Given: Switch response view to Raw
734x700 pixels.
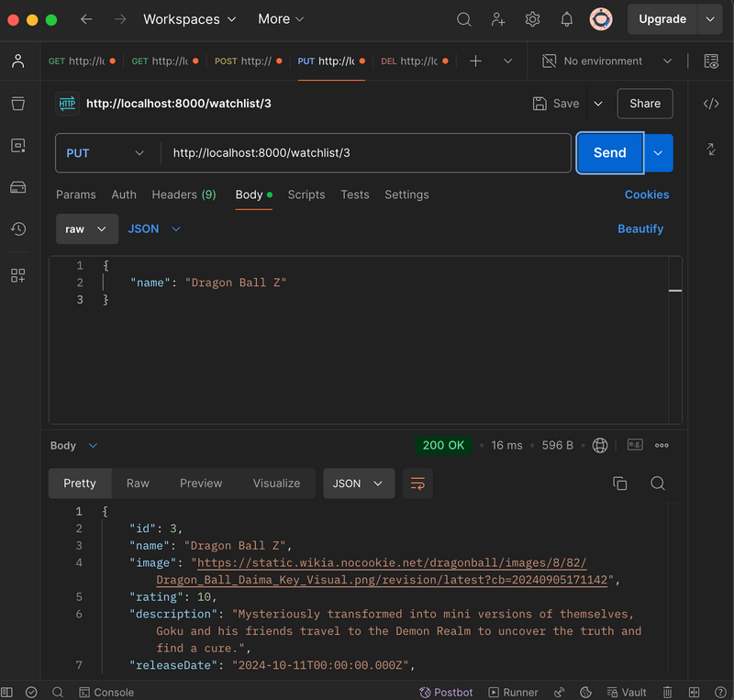Looking at the screenshot, I should pos(138,483).
